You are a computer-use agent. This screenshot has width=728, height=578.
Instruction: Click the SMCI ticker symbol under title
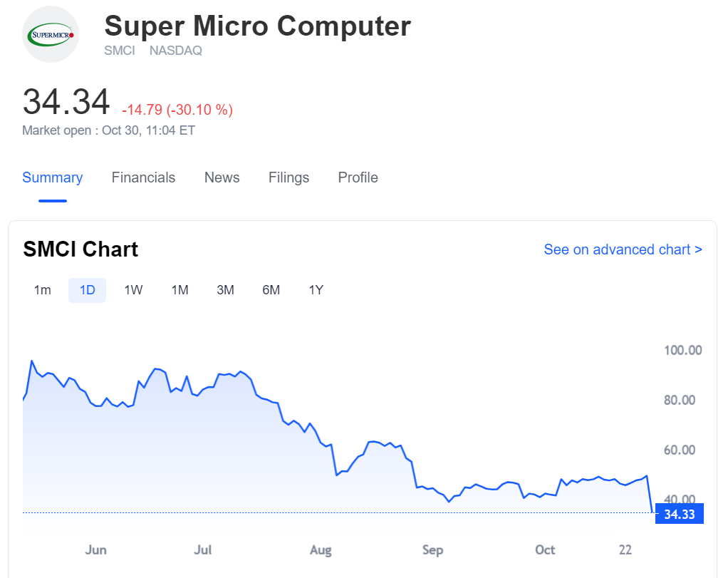click(x=120, y=51)
